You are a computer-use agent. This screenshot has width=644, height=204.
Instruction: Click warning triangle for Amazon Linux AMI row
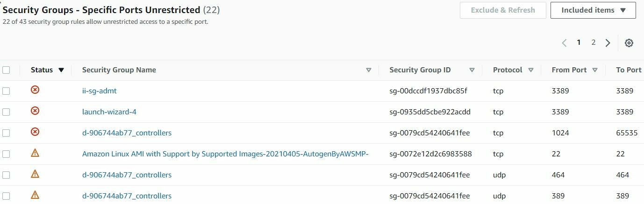tap(35, 153)
